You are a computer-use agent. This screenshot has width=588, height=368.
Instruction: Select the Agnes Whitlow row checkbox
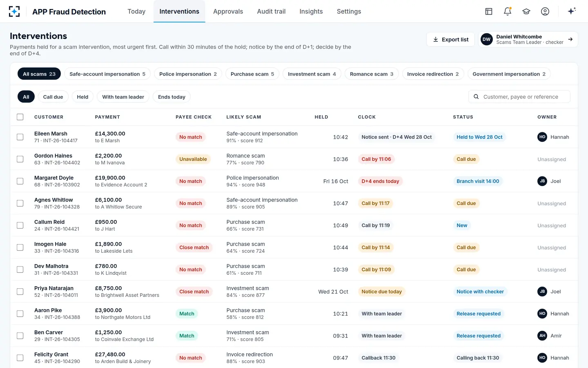click(20, 203)
